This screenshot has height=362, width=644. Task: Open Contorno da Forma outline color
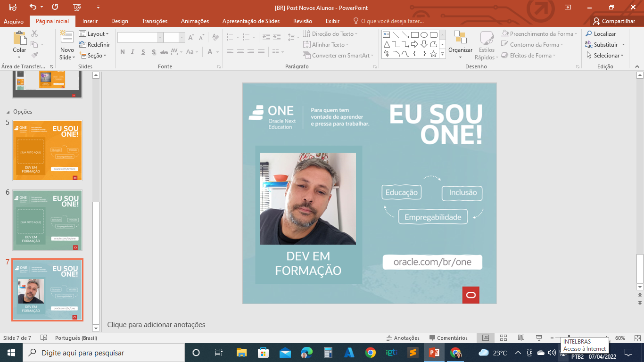coord(532,45)
